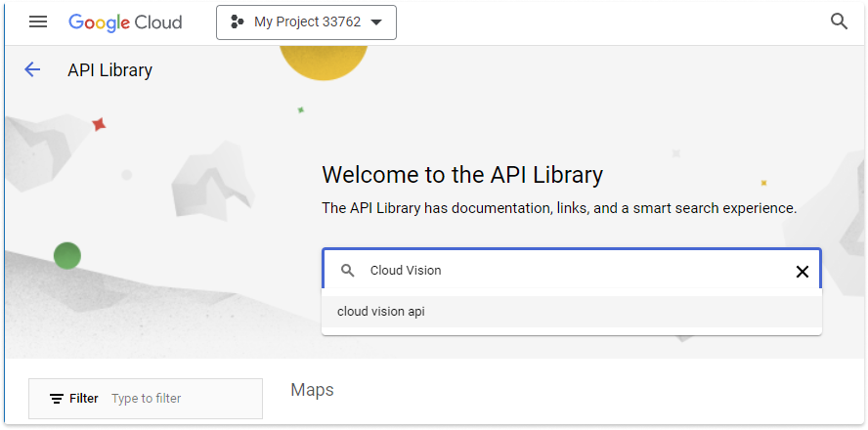
Task: Click the API Library page title
Action: [109, 70]
